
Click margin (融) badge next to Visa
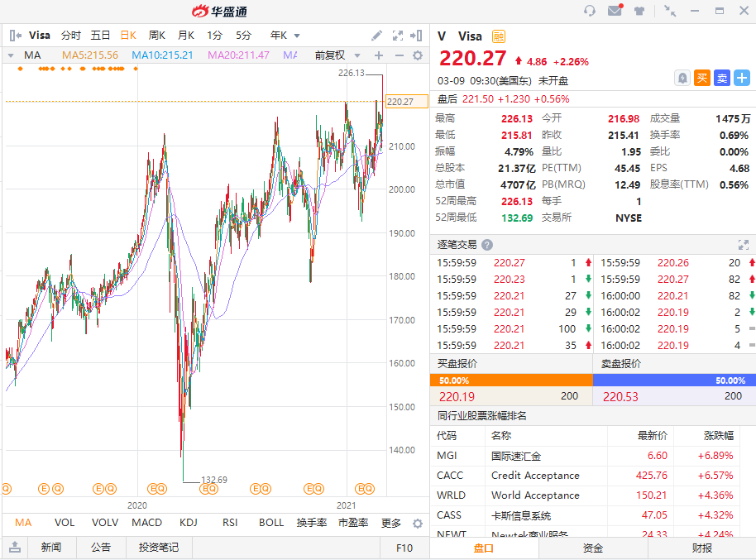coord(499,36)
